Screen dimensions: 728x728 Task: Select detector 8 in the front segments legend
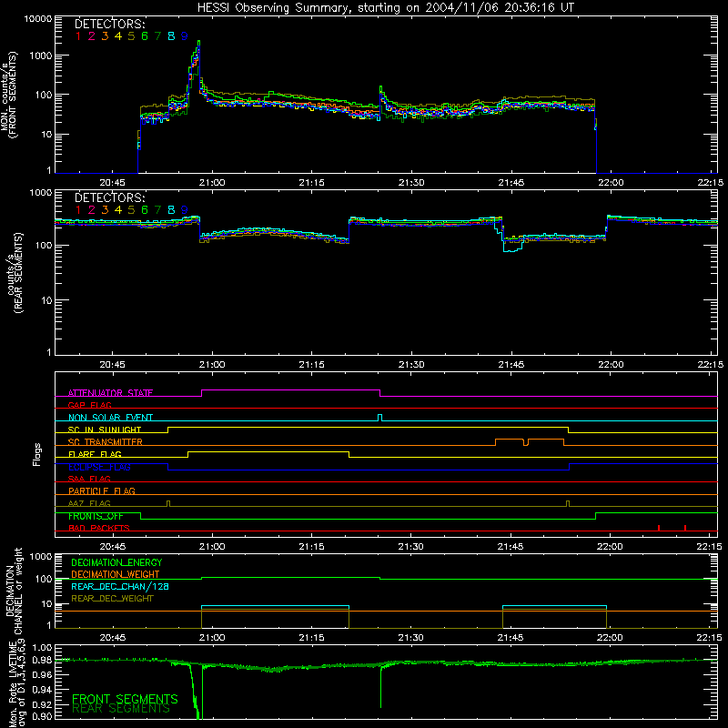tap(171, 36)
